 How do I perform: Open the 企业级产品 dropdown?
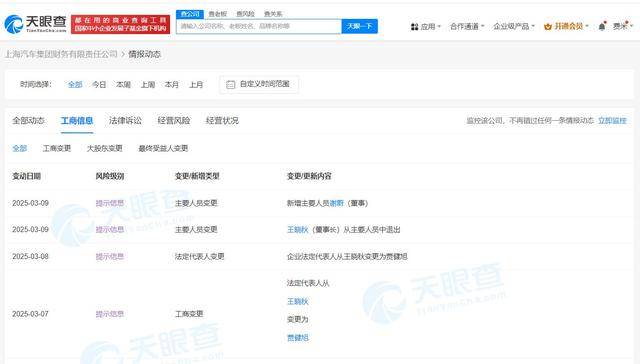[513, 27]
